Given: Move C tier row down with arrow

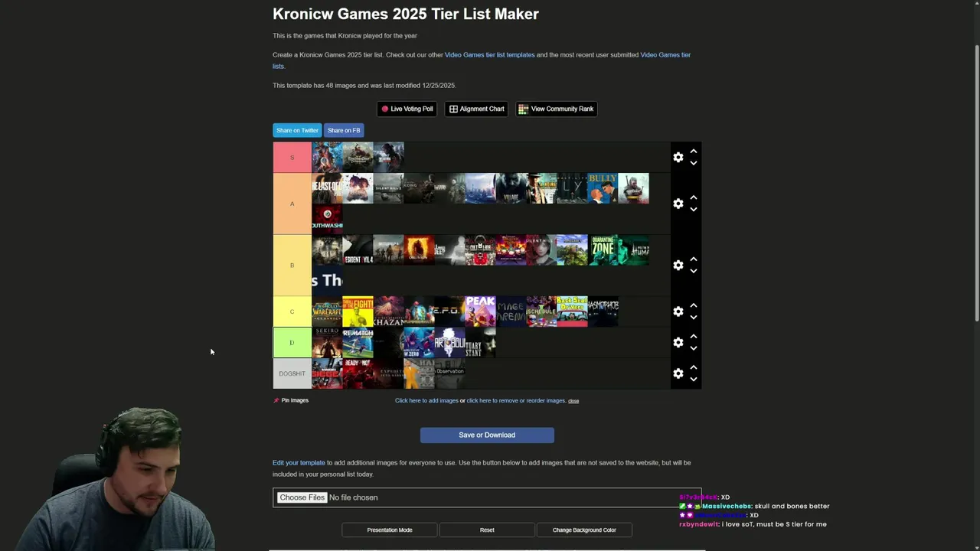Looking at the screenshot, I should [693, 318].
